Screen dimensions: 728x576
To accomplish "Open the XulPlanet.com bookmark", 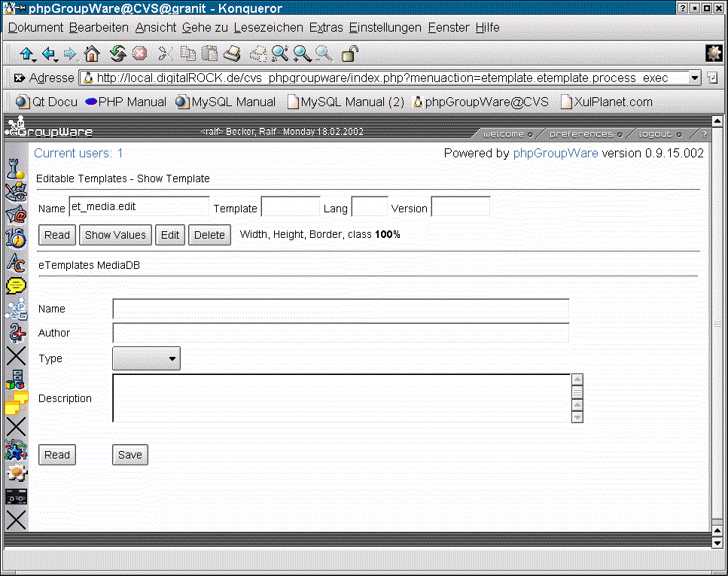I will [x=606, y=102].
